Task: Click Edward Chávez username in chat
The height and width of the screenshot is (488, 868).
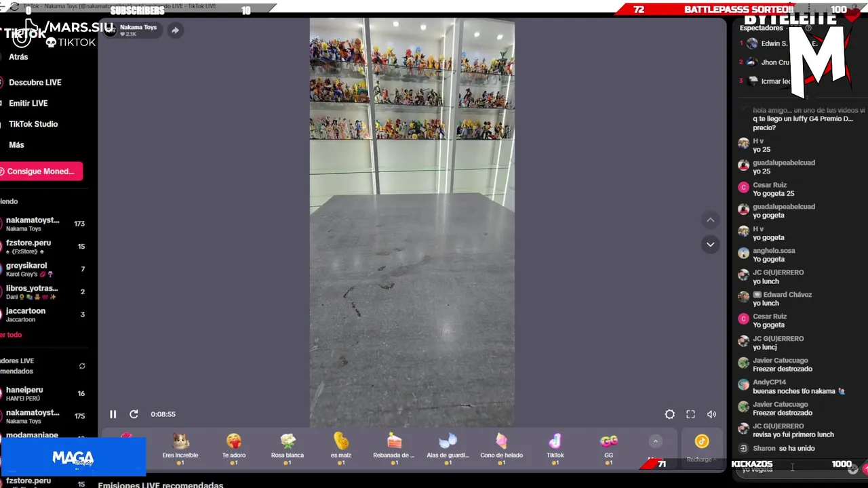Action: (x=787, y=295)
